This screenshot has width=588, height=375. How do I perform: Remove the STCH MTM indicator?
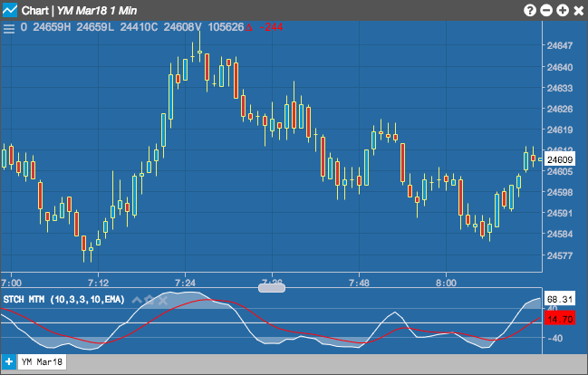163,300
